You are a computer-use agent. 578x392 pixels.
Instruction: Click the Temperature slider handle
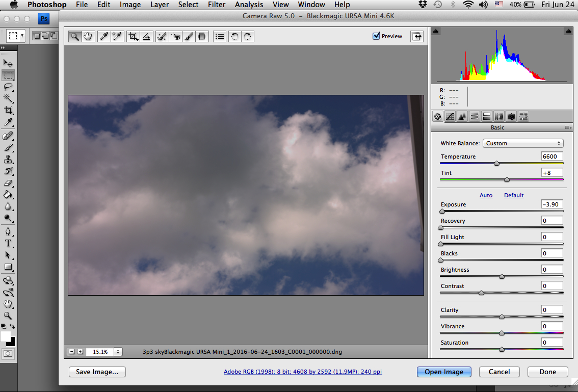click(496, 163)
